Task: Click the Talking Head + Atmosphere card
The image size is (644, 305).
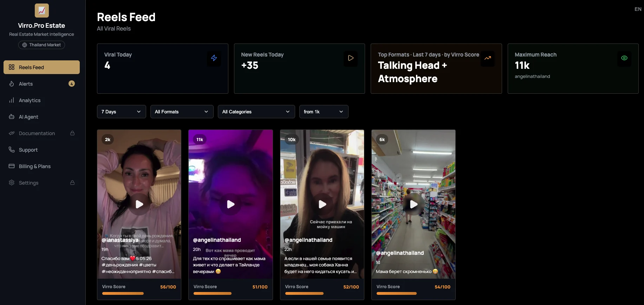Action: coord(436,68)
